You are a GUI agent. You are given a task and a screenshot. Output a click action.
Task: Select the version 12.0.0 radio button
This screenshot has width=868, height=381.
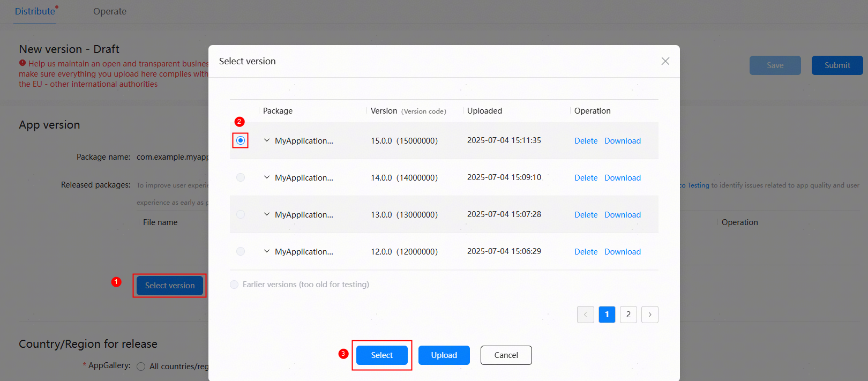[x=241, y=251]
